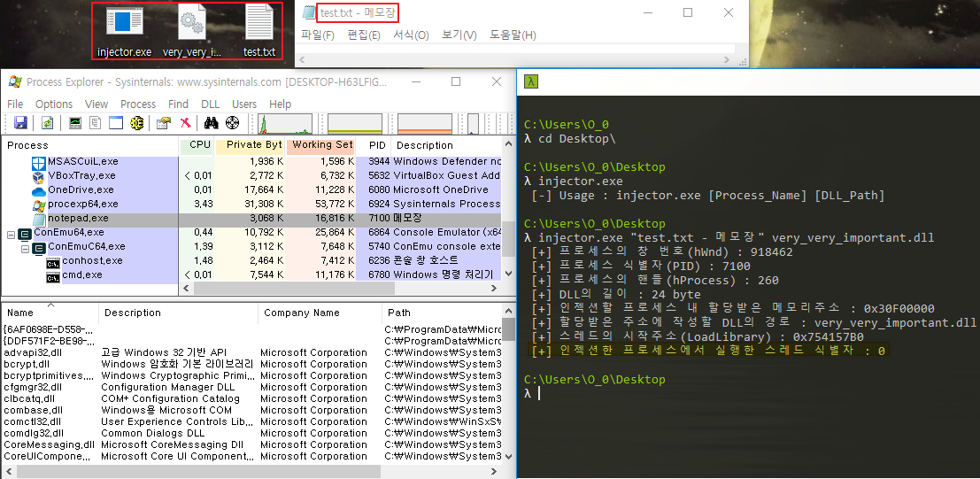Select very_very_i... DLL desktop icon
This screenshot has width=980, height=479.
tap(192, 32)
